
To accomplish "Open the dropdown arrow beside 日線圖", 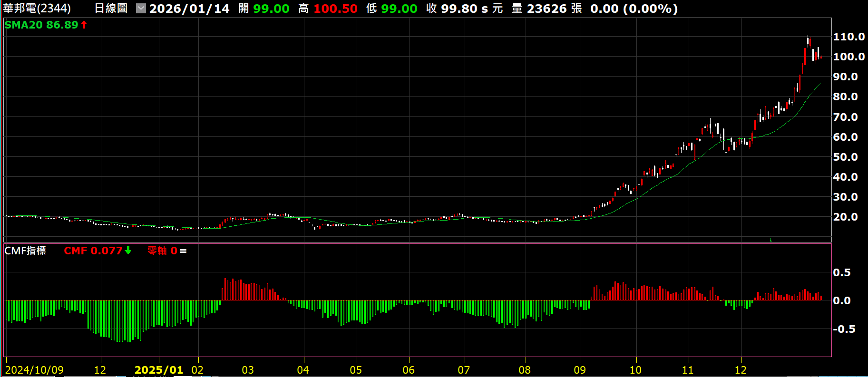I will point(141,9).
